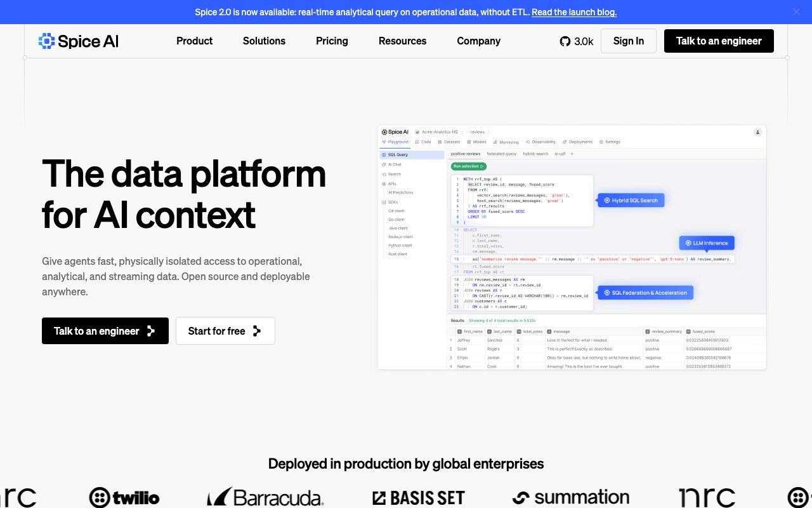Click the 'Hybrid SQL Search' label in the product screenshot
The width and height of the screenshot is (812, 508).
click(631, 200)
